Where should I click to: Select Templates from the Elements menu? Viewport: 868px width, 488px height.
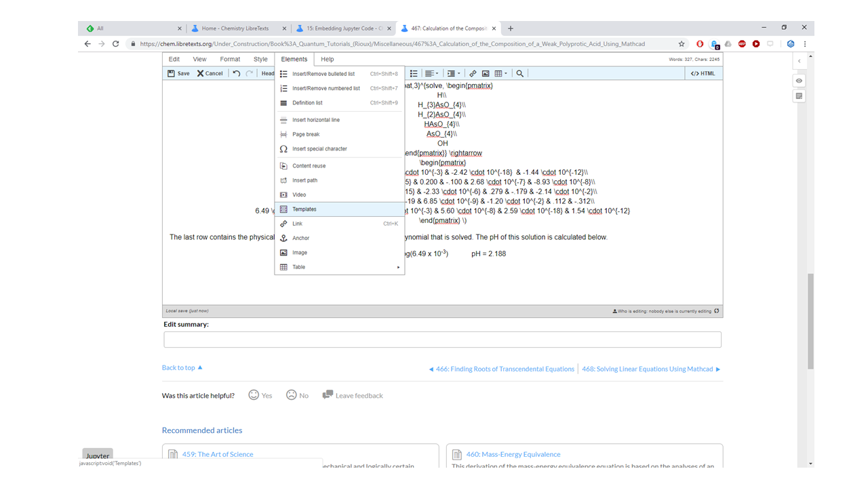(x=304, y=209)
